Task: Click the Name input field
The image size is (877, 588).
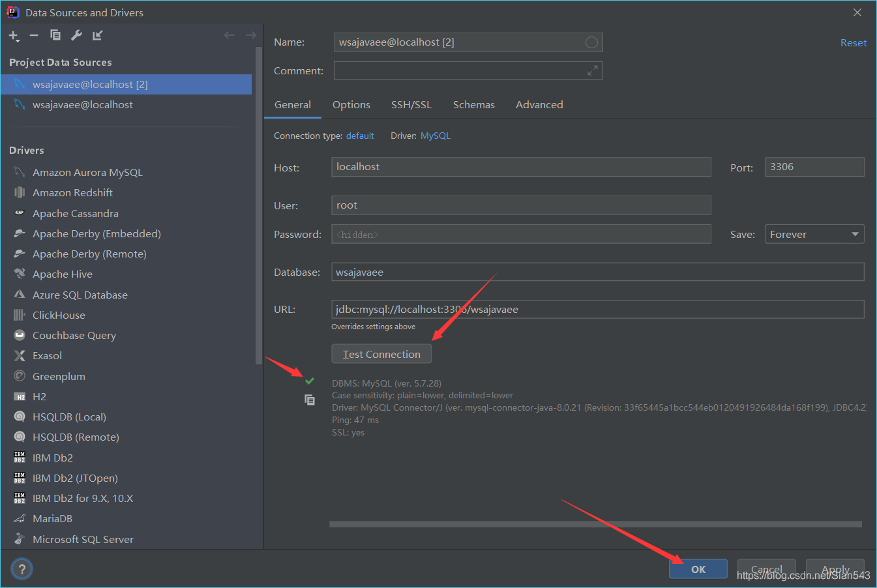Action: click(x=468, y=42)
